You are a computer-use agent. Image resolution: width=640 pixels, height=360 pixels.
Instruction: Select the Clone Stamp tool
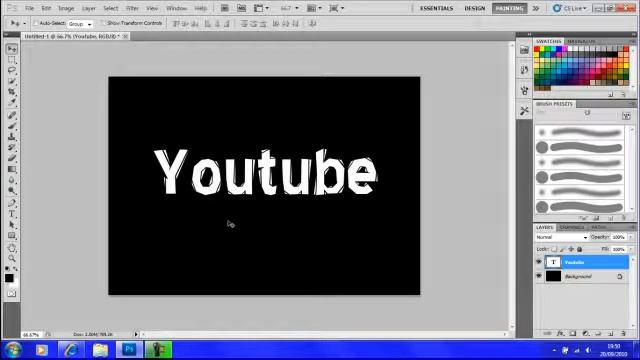[12, 137]
